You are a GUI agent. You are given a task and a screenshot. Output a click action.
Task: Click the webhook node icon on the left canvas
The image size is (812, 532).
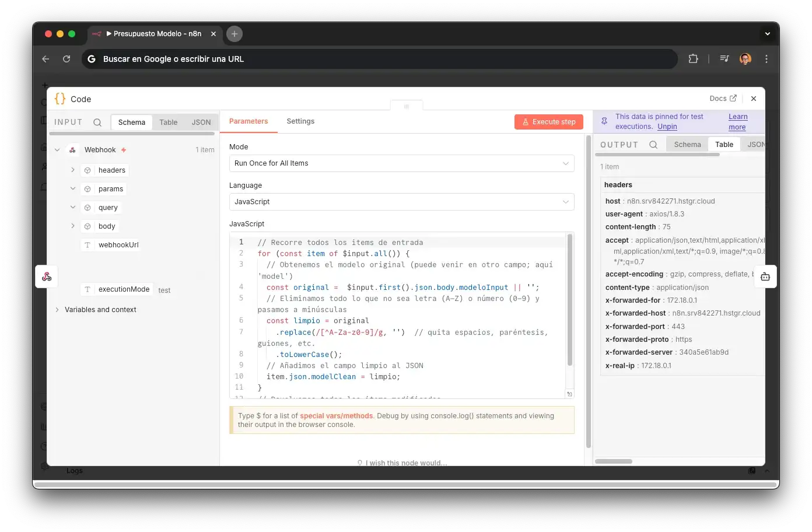coord(46,276)
